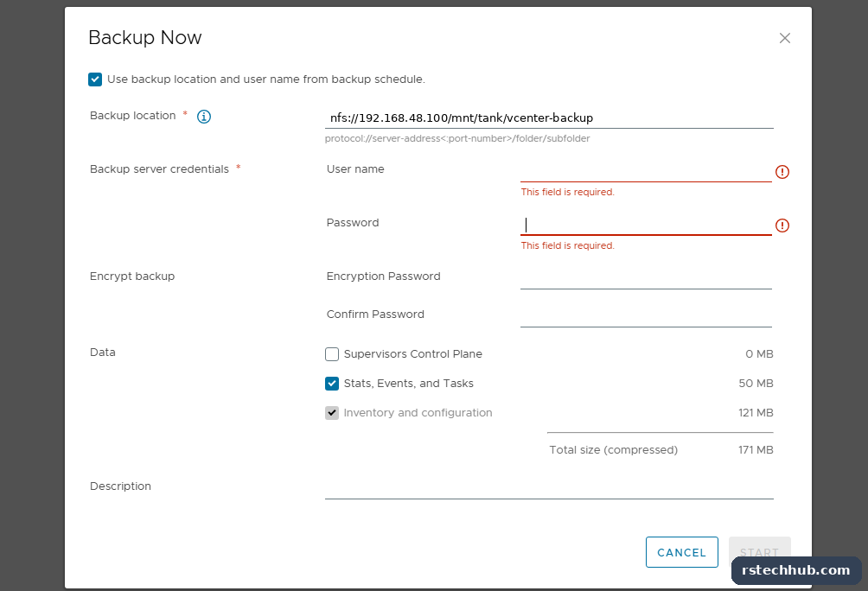868x591 pixels.
Task: Click the CANCEL button
Action: click(x=682, y=552)
